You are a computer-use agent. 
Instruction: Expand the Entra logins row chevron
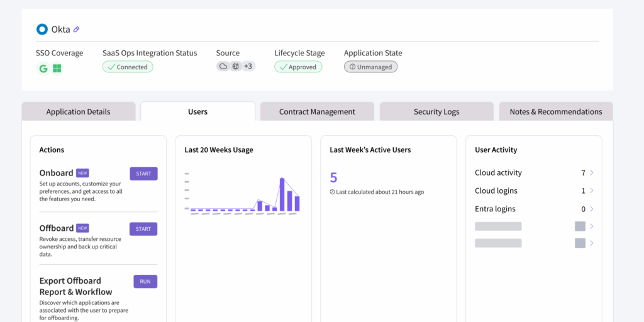592,209
